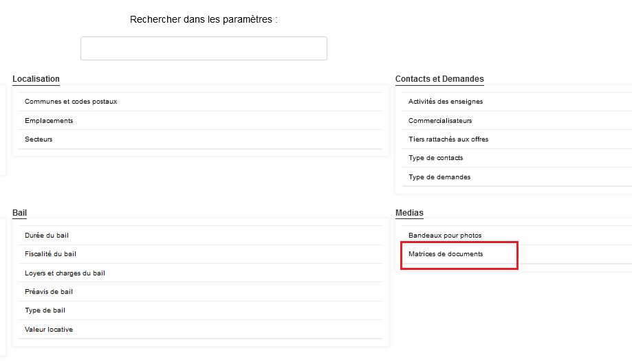
Task: Open Loyers et charges du bail
Action: [x=65, y=273]
